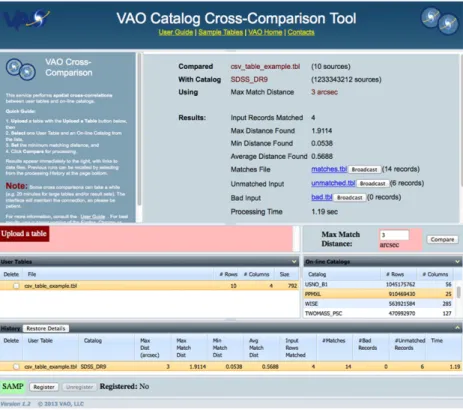The height and width of the screenshot is (410, 463).
Task: Click the #Matches header in History
Action: [334, 348]
